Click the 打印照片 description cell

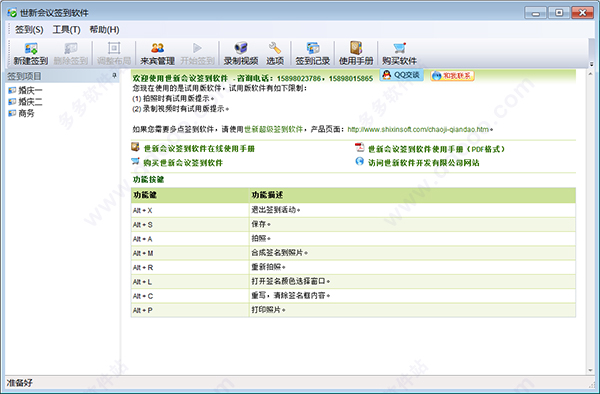click(412, 310)
